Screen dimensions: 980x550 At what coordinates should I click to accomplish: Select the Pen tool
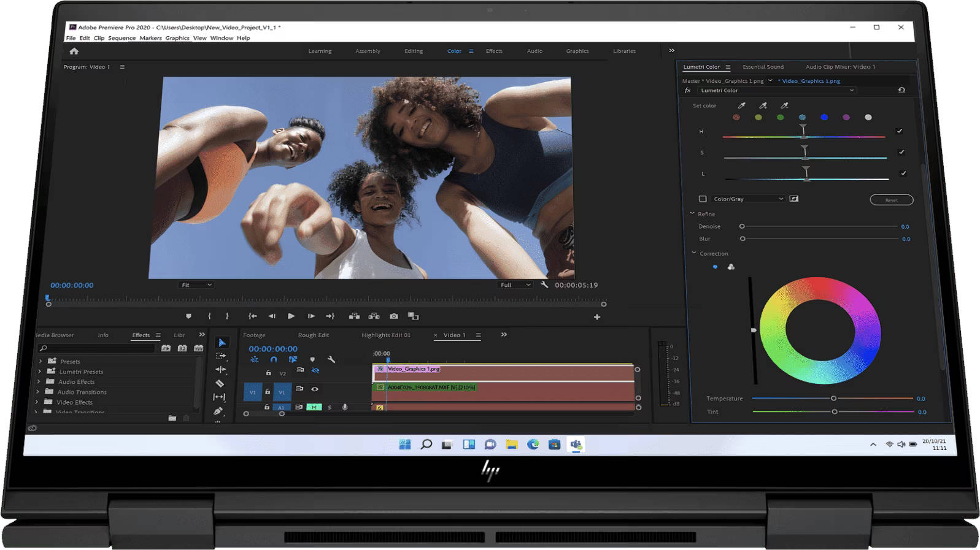coord(218,411)
